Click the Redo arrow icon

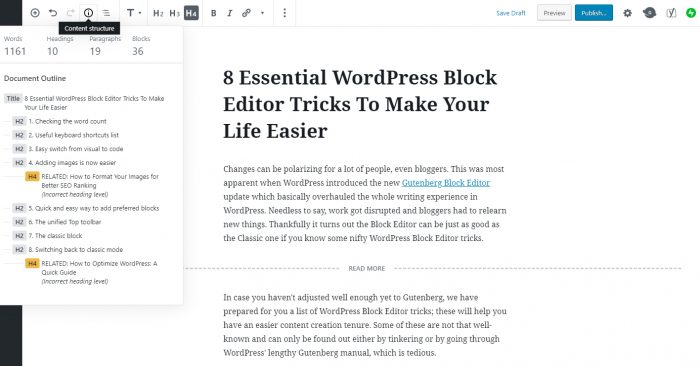71,13
